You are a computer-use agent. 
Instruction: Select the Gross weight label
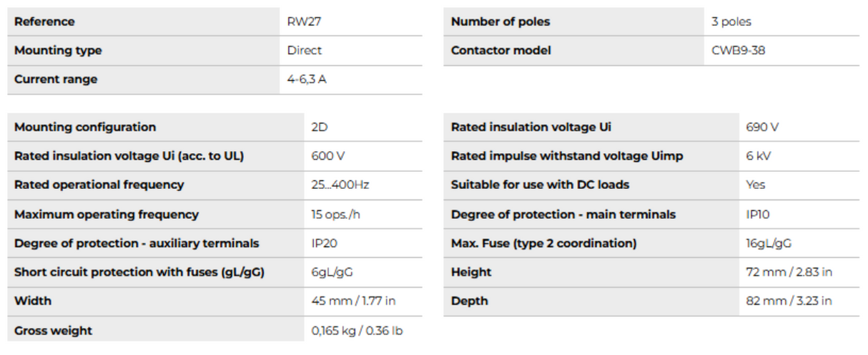click(53, 331)
